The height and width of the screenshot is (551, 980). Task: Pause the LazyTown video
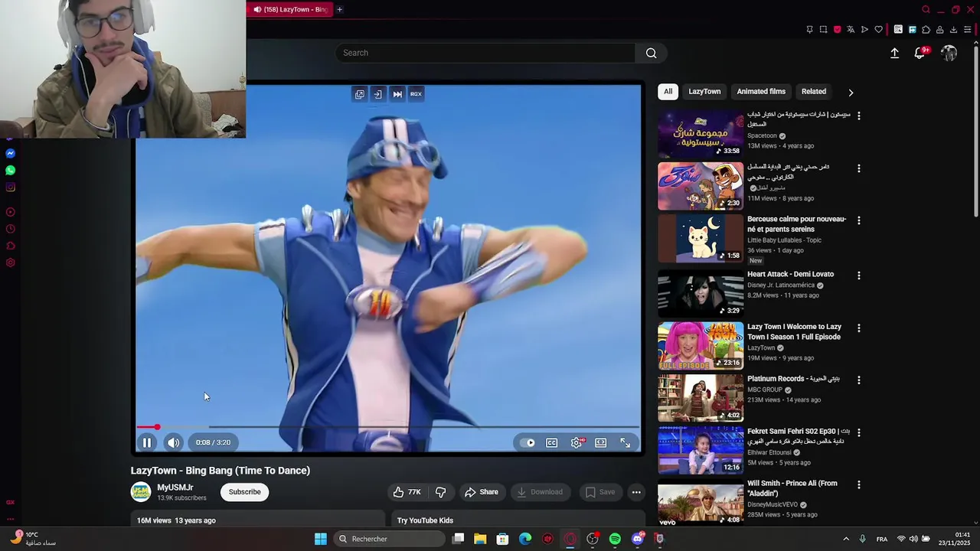pyautogui.click(x=146, y=442)
